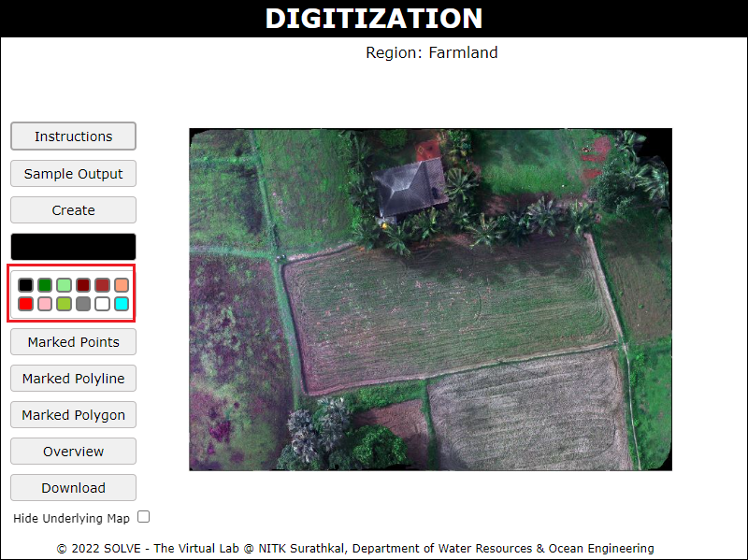
Task: Pick the yellow-green color swatch
Action: tap(64, 304)
